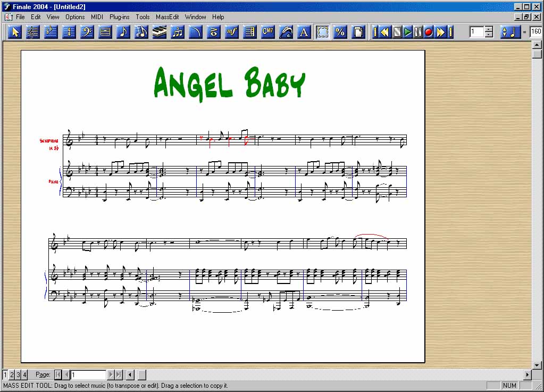Start recording with red record button
This screenshot has height=392, width=544.
tap(429, 32)
